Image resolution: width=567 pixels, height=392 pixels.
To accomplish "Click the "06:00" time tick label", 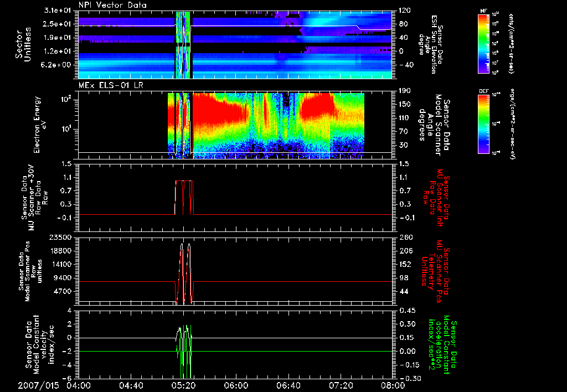I will point(236,385).
